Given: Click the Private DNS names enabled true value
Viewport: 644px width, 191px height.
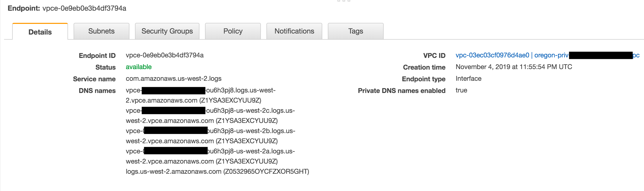Looking at the screenshot, I should click(461, 90).
